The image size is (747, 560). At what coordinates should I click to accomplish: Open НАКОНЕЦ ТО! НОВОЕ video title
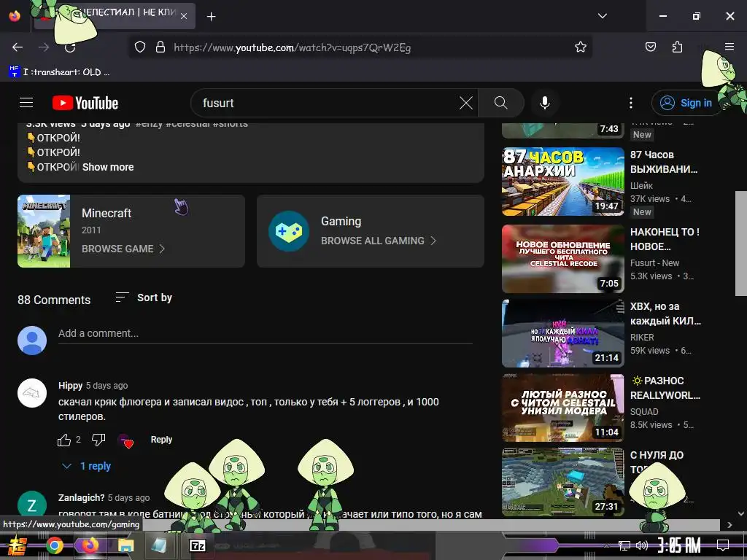pyautogui.click(x=665, y=239)
